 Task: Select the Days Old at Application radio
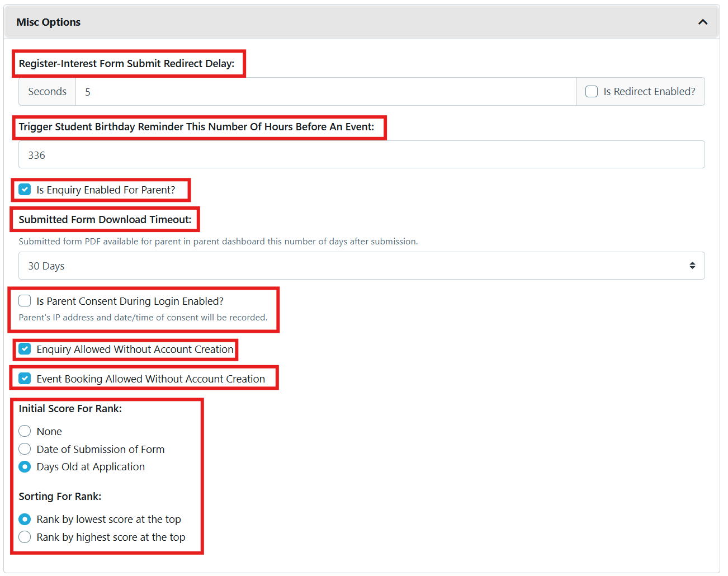tap(25, 466)
